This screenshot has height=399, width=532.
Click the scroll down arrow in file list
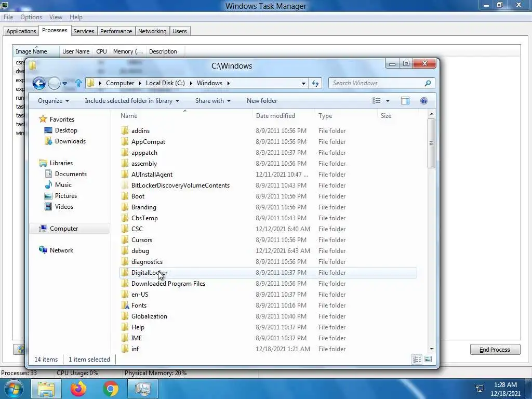431,349
